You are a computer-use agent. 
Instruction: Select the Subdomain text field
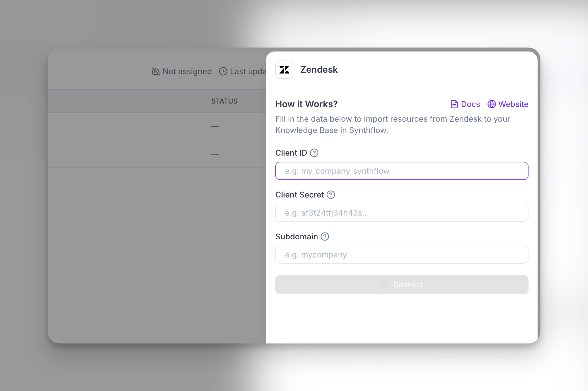pyautogui.click(x=402, y=255)
